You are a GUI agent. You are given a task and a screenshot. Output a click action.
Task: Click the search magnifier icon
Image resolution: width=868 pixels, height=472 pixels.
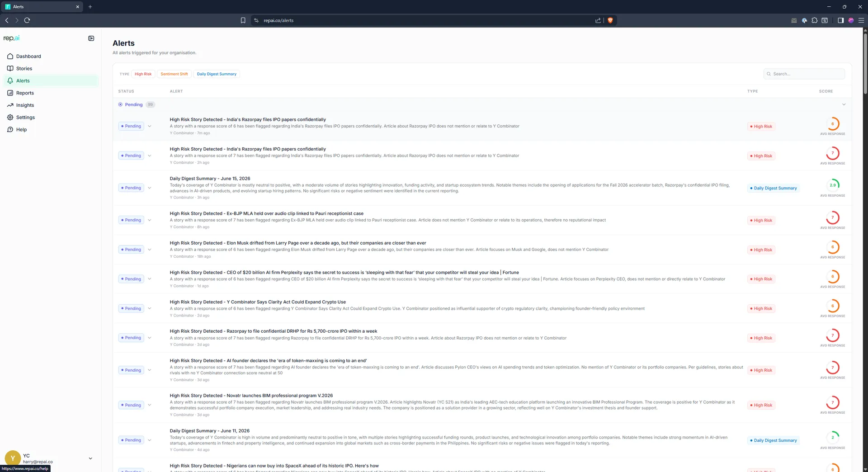pos(769,74)
